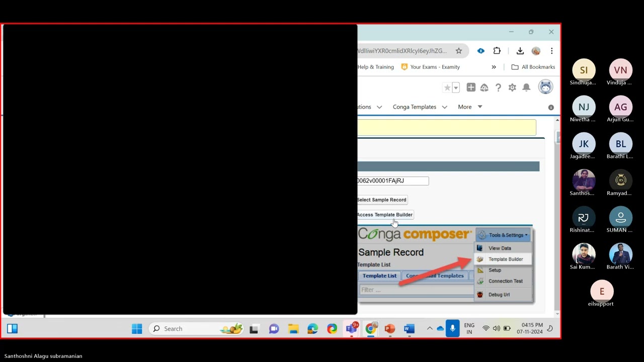This screenshot has width=644, height=362.
Task: Select the Ramyad participant tile
Action: pyautogui.click(x=620, y=184)
